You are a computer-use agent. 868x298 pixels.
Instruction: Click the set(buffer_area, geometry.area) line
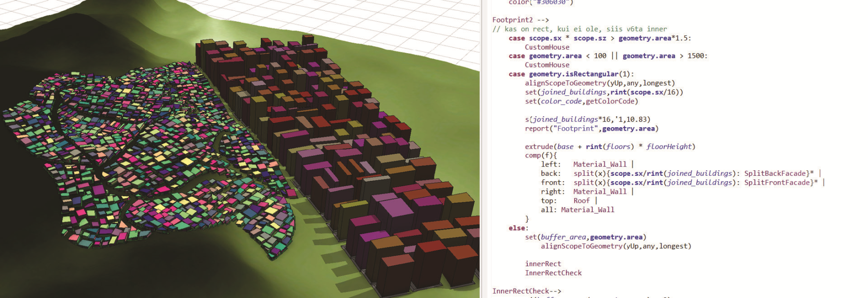[585, 237]
